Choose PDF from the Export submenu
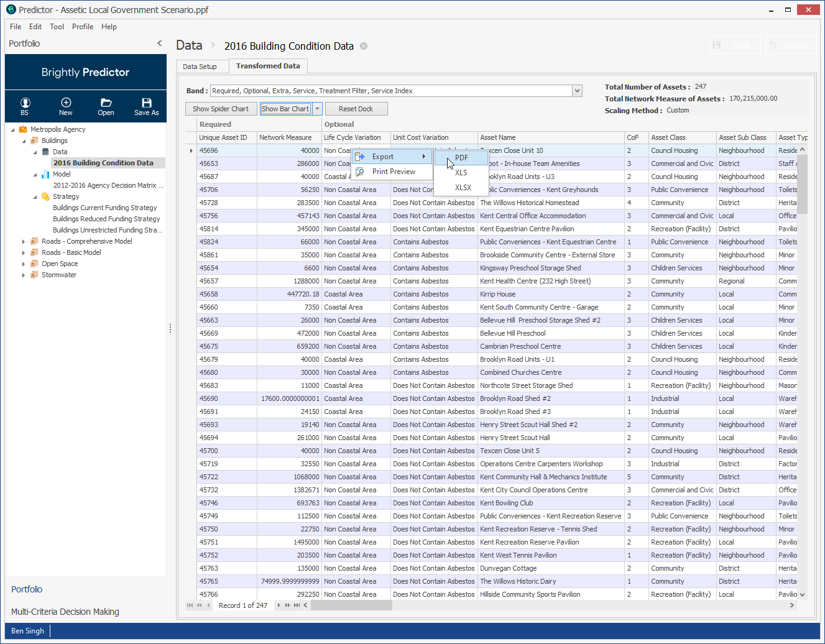 [x=461, y=158]
